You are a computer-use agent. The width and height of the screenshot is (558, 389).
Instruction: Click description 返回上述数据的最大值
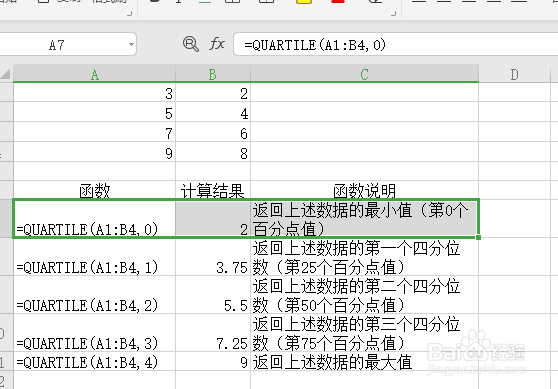click(364, 362)
